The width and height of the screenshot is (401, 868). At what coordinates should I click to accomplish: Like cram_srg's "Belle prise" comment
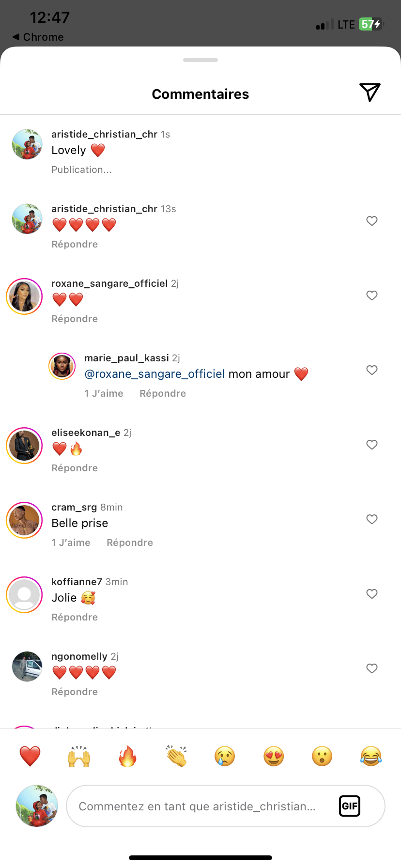(372, 519)
